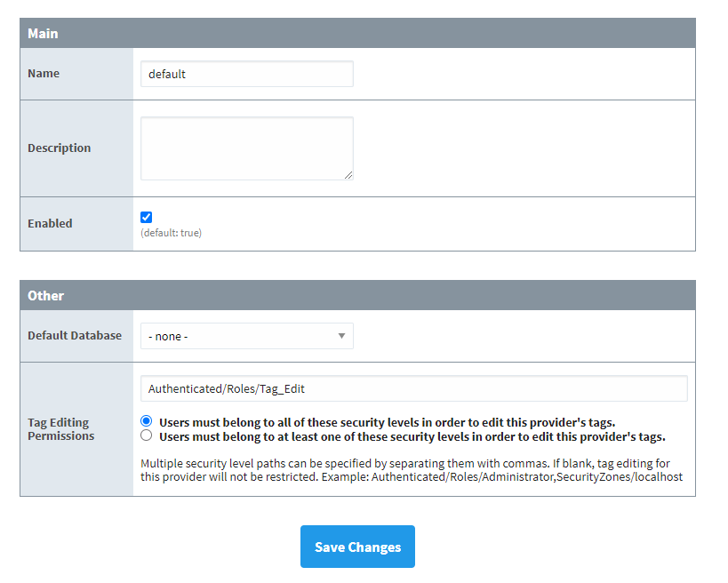The height and width of the screenshot is (583, 728).
Task: Select 'Users must belong to all' radio option
Action: click(x=146, y=420)
